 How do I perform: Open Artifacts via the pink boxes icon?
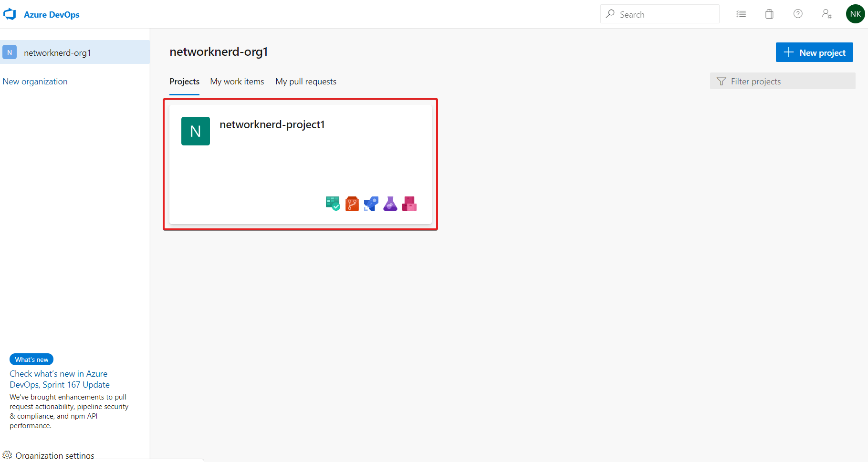(x=409, y=203)
